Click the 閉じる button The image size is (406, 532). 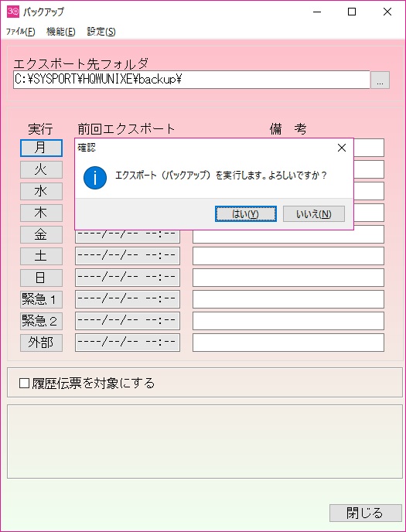click(x=365, y=513)
